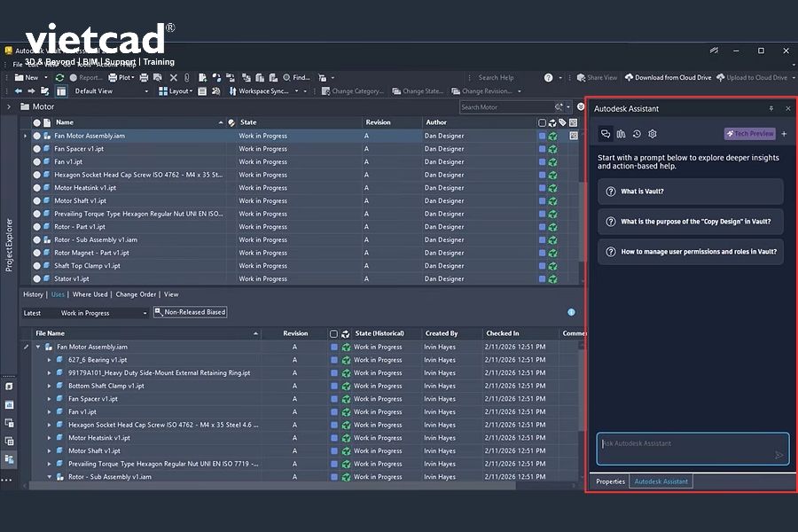Click Upload to Cloud Drive
Viewport: 798px width, 532px height.
752,77
